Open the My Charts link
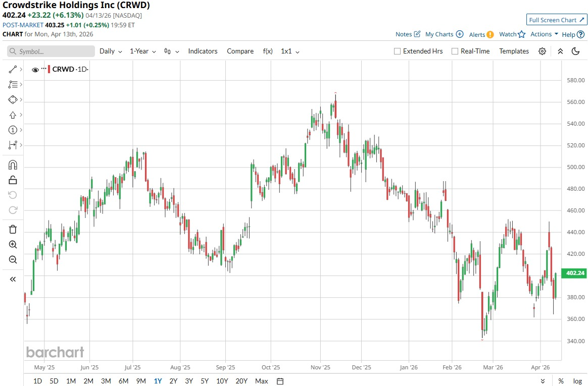Screen dimensions: 588x386 [x=445, y=34]
